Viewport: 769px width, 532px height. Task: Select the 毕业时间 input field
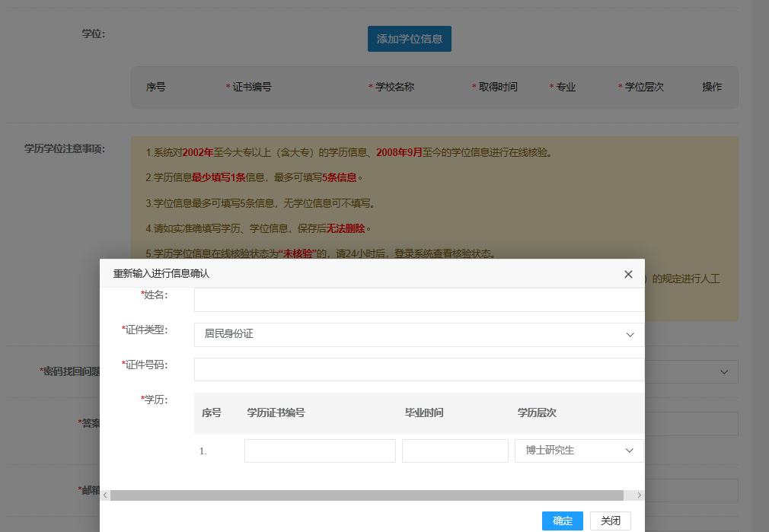455,451
